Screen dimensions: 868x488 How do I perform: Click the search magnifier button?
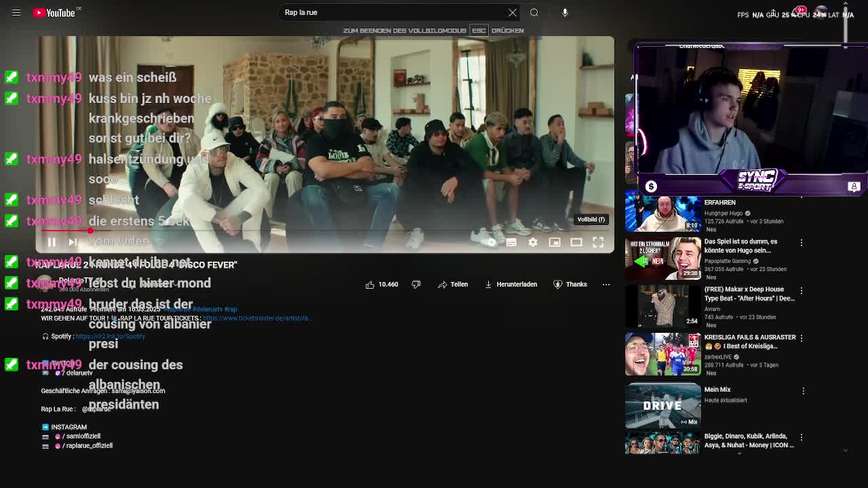click(534, 12)
